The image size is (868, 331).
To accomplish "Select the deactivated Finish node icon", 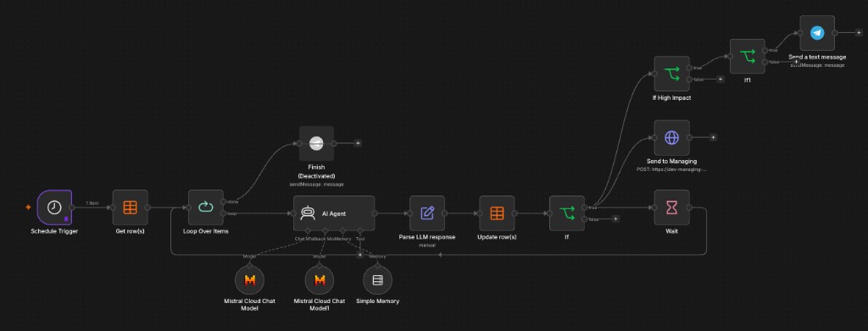I will (317, 143).
